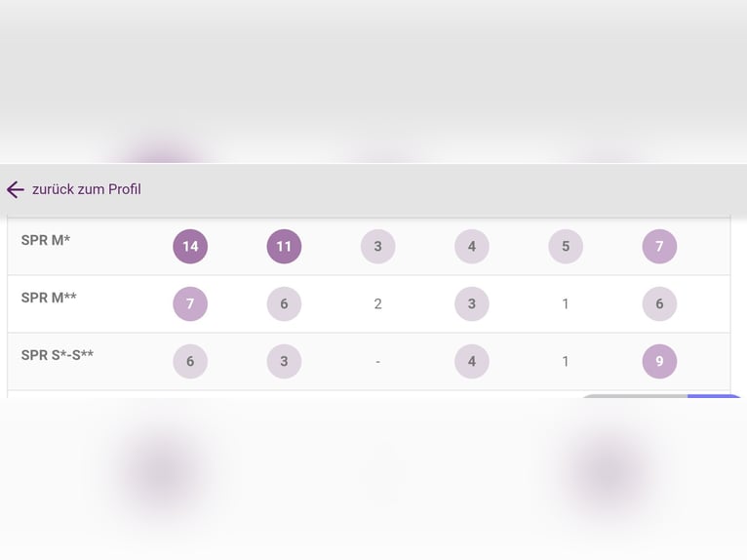The width and height of the screenshot is (747, 560).
Task: Open the 4 badge in SPR S*-S** row
Action: click(471, 361)
